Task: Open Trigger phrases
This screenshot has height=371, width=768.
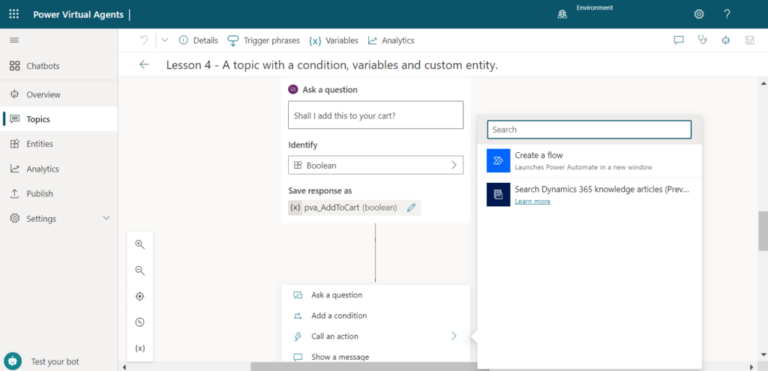Action: tap(264, 41)
